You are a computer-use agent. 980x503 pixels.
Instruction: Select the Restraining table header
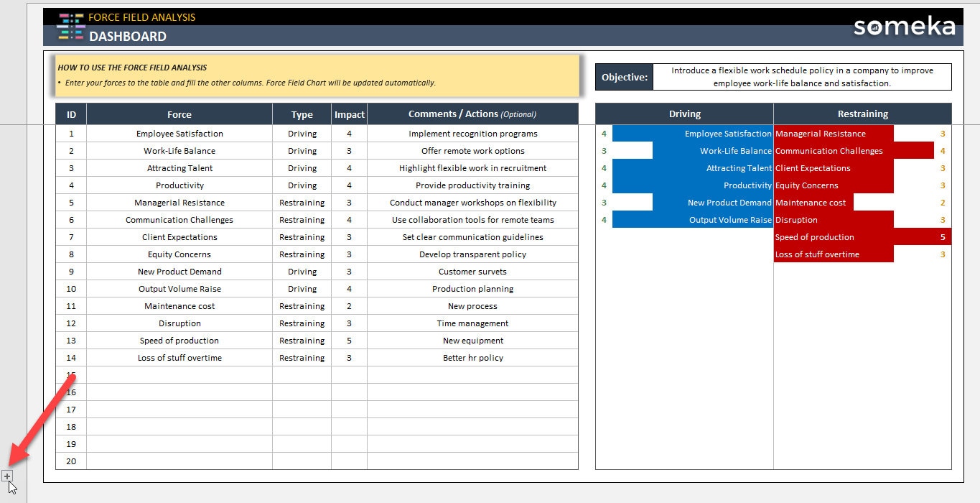(862, 113)
